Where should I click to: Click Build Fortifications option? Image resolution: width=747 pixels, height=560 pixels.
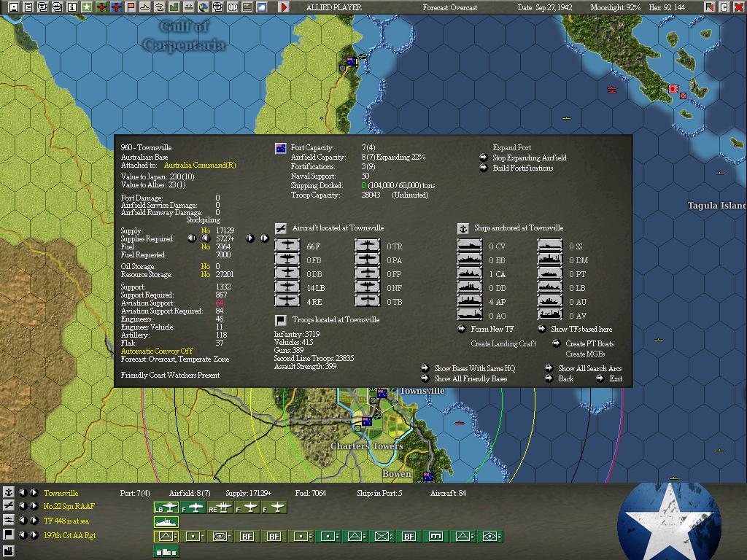click(x=522, y=168)
